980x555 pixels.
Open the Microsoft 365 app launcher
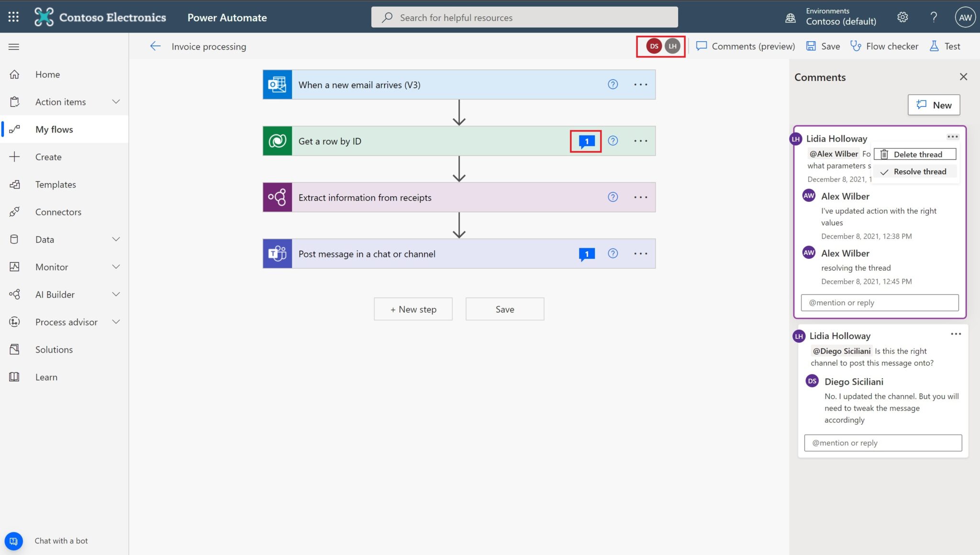pyautogui.click(x=13, y=17)
